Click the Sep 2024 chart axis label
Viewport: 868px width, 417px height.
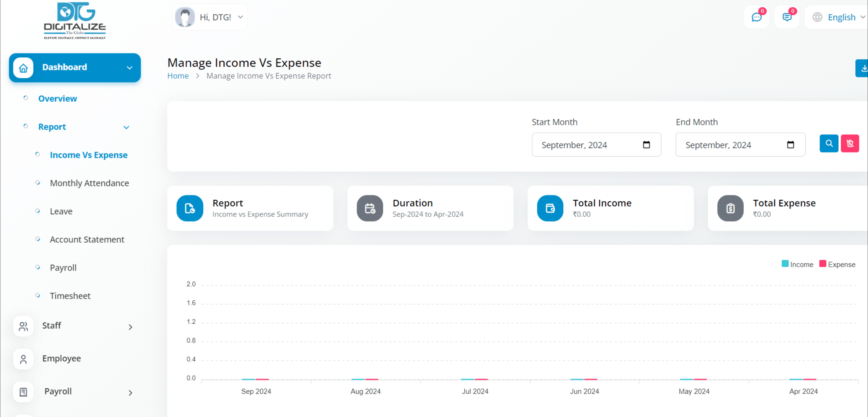256,391
